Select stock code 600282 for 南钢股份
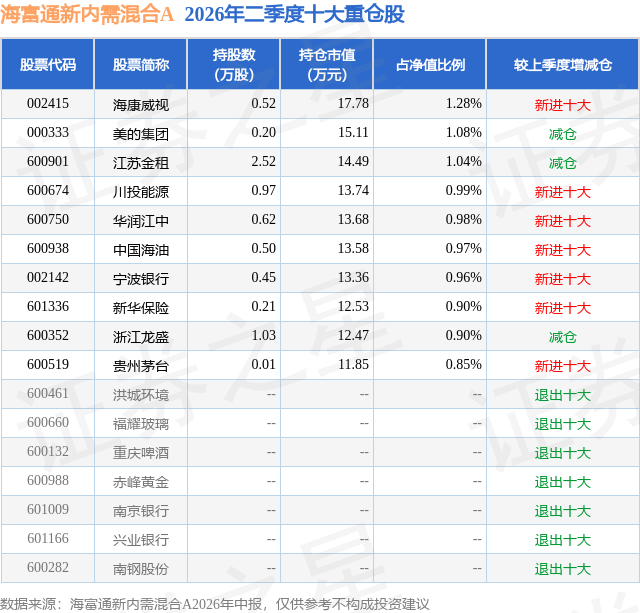This screenshot has height=613, width=640. click(x=48, y=567)
